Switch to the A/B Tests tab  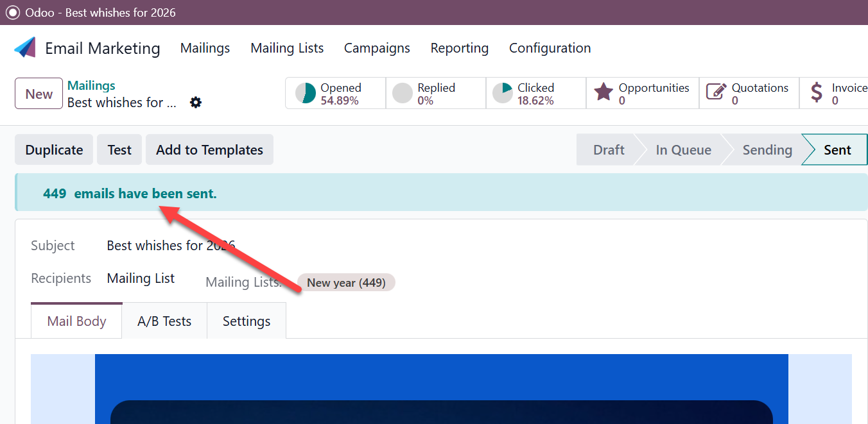pyautogui.click(x=164, y=321)
